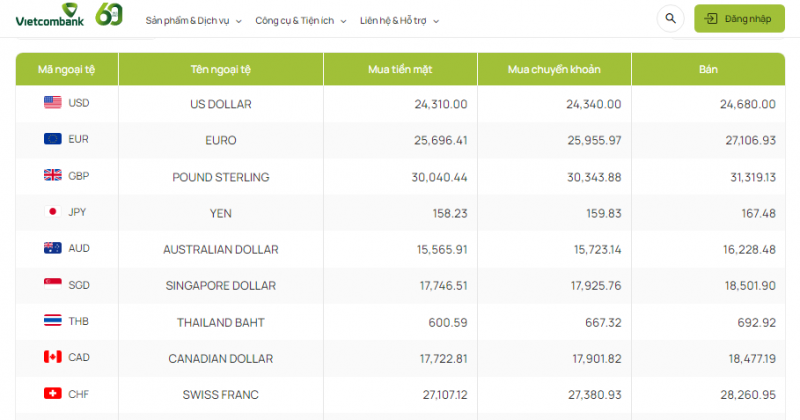
Task: Click the USD flag icon
Action: coord(53,103)
